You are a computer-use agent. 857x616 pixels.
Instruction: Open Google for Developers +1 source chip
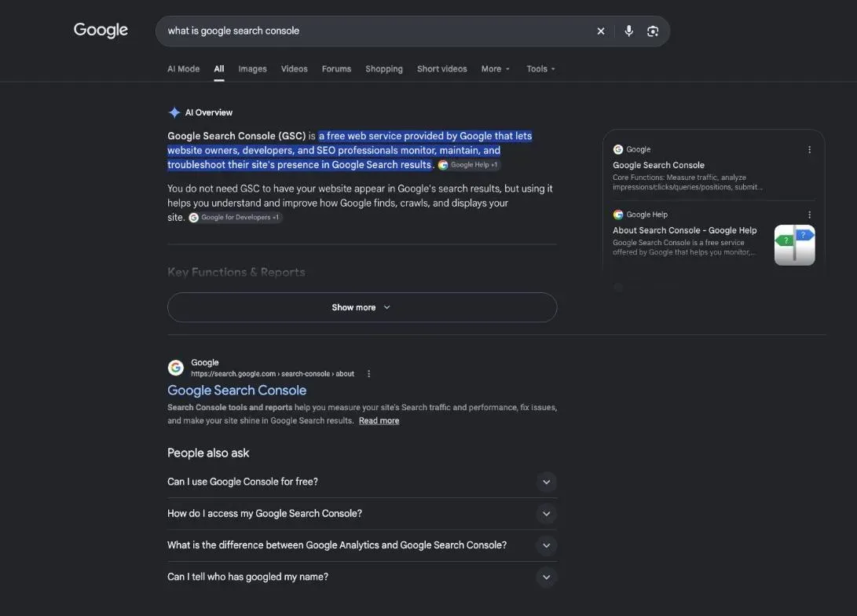[x=235, y=218]
